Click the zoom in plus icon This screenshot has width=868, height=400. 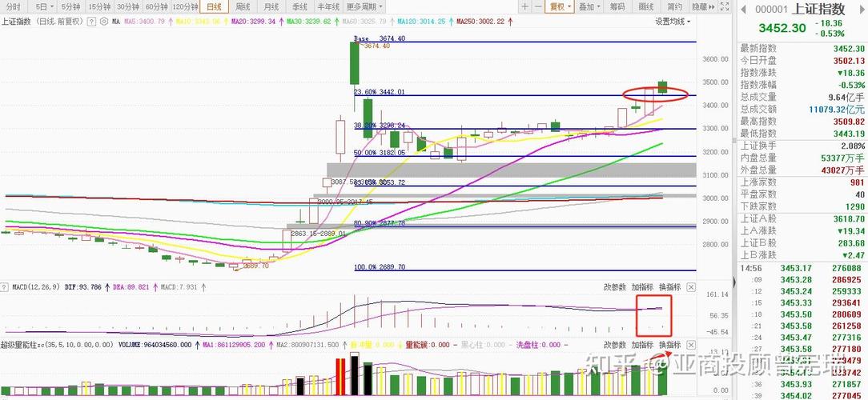524,6
